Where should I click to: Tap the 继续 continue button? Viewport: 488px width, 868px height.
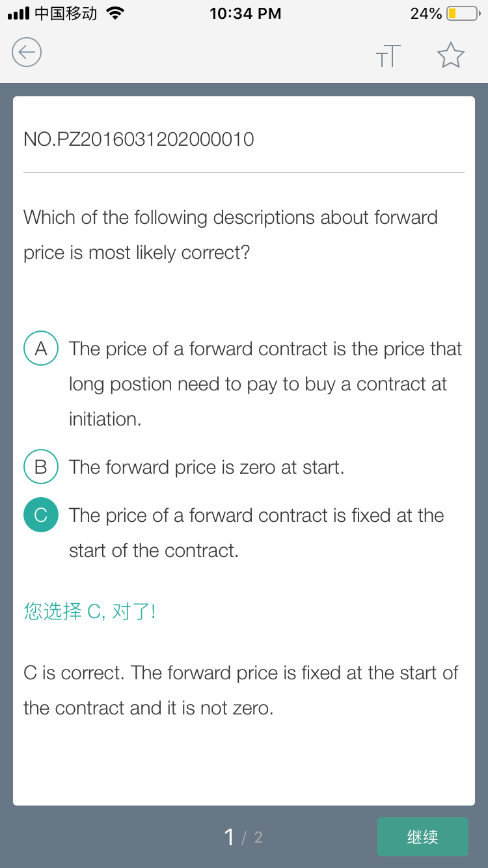tap(422, 837)
